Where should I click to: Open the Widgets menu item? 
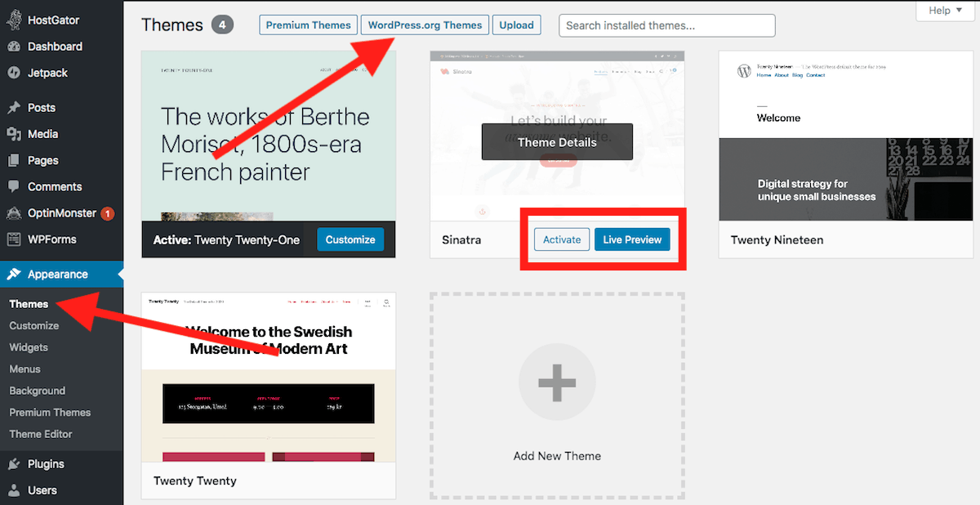[29, 347]
